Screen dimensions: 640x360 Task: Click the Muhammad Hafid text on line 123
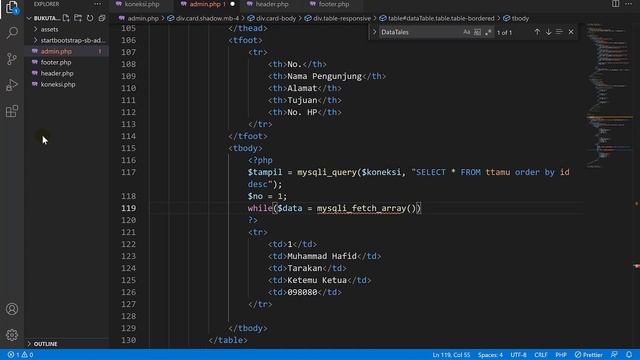[x=322, y=256]
